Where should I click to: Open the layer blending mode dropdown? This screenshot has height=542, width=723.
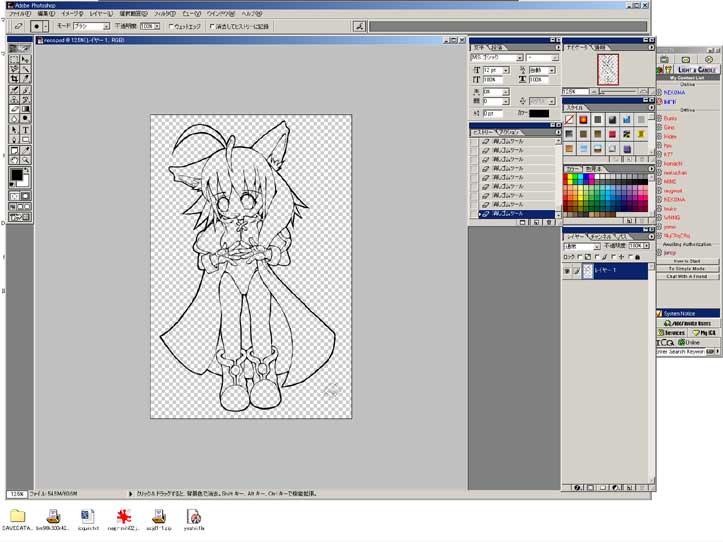coord(596,246)
